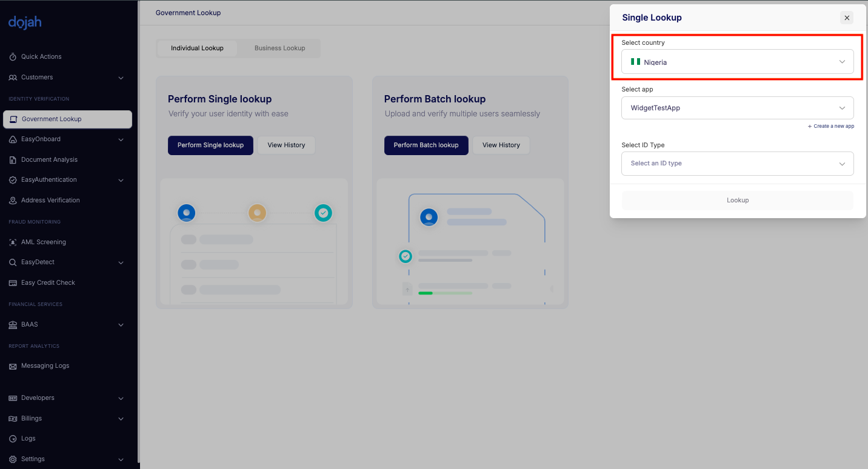Switch to the Business Lookup tab
This screenshot has width=868, height=469.
click(279, 48)
